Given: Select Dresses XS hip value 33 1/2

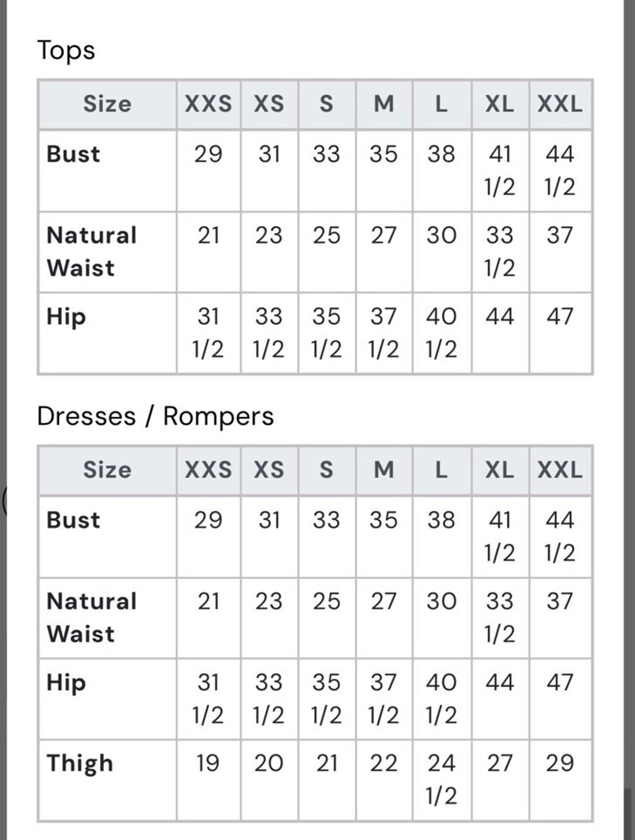Looking at the screenshot, I should (269, 699).
